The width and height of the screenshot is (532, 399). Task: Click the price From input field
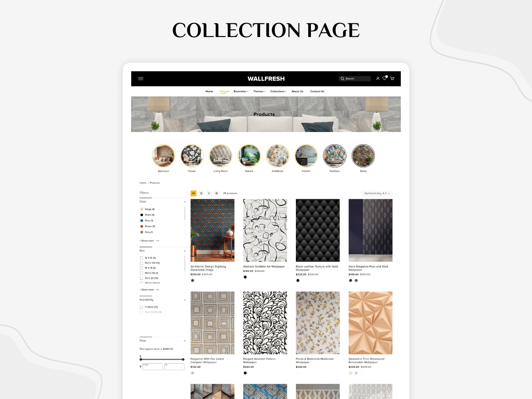(153, 367)
